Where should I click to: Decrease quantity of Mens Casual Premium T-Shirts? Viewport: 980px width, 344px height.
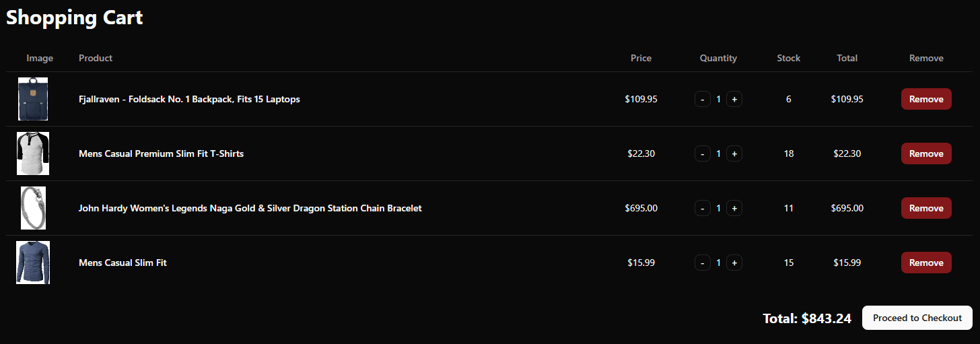tap(702, 153)
